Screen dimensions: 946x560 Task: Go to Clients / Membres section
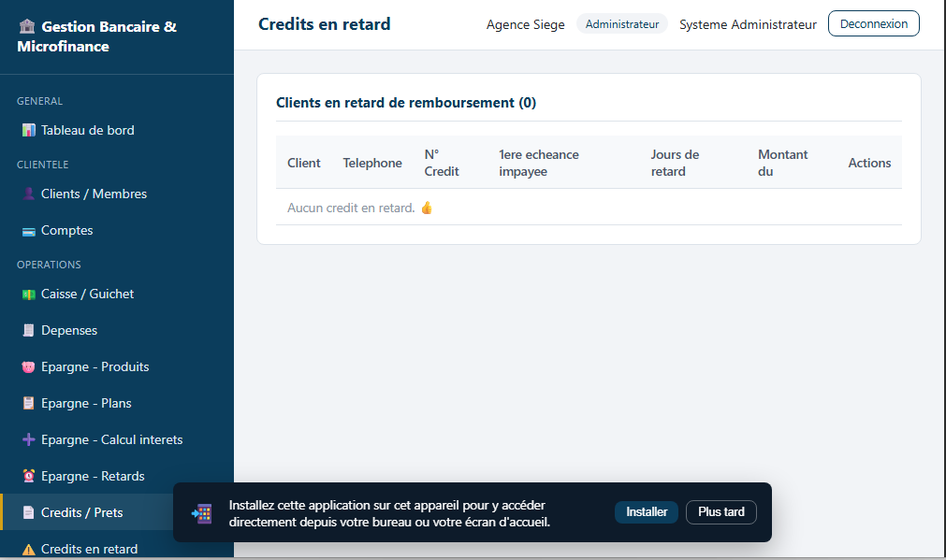click(117, 194)
